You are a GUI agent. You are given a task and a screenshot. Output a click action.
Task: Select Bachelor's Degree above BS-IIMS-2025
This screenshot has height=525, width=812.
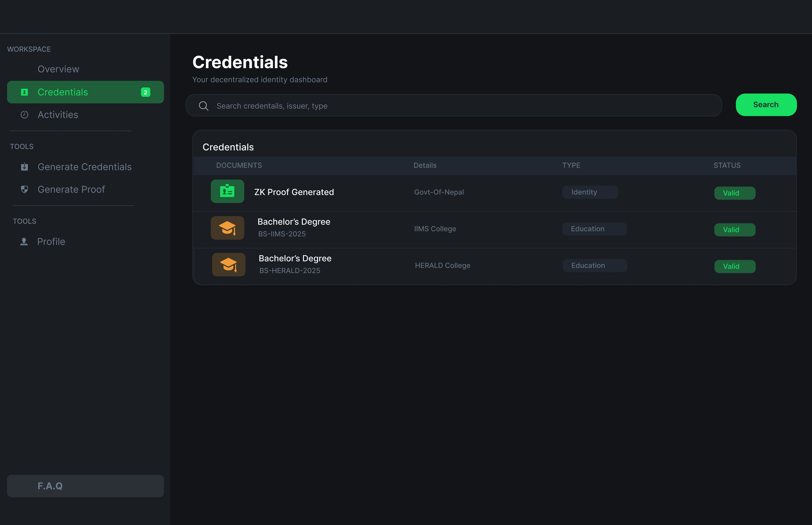coord(294,222)
